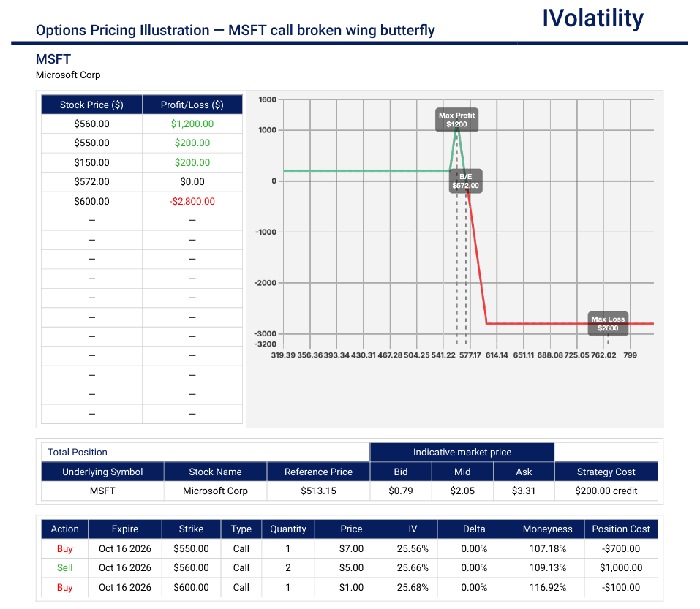
Task: Click the Underlying Symbol column header
Action: [102, 472]
